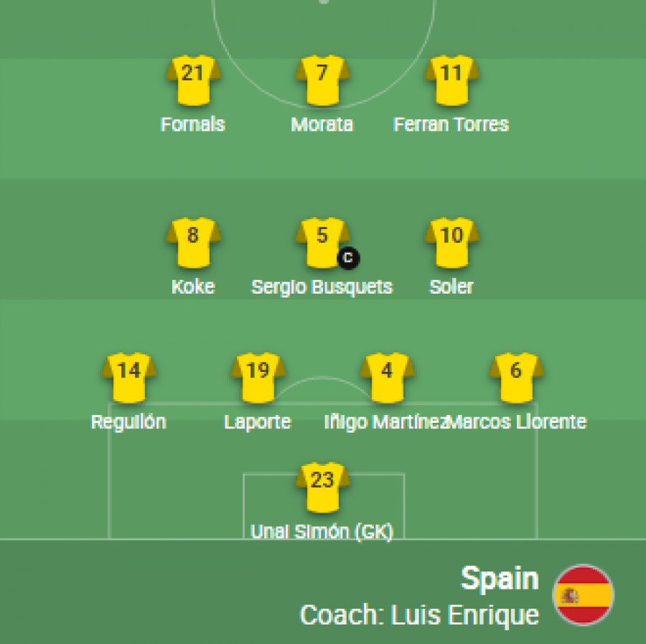646x644 pixels.
Task: Click goalkeeper jersey number 23
Action: (x=323, y=487)
